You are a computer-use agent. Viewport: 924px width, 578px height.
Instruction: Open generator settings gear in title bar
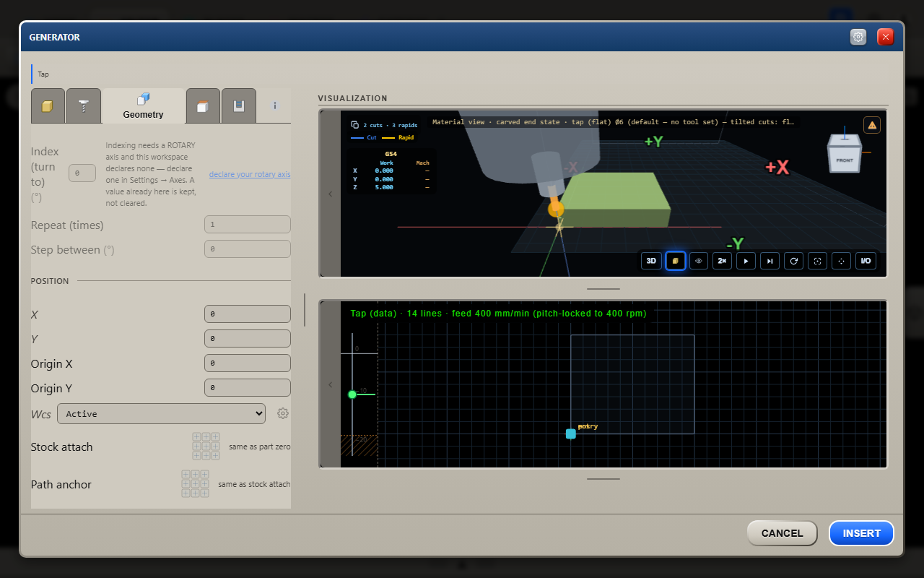858,37
